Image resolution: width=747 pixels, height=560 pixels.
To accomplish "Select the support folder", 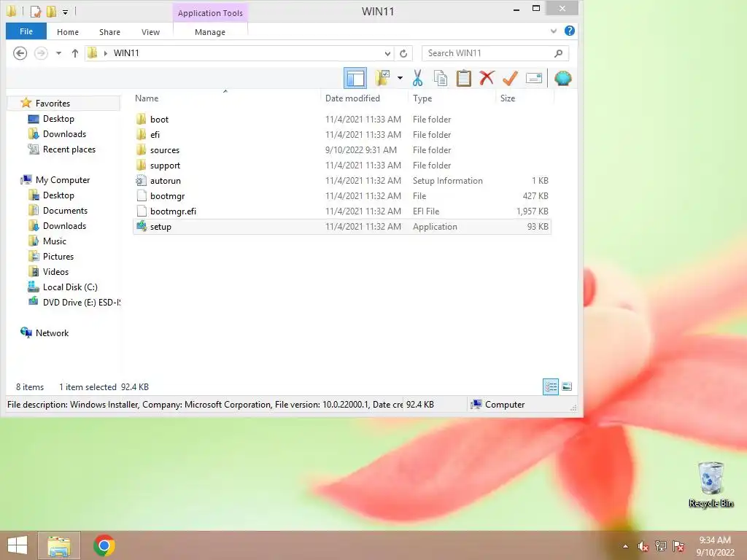I will (342, 166).
